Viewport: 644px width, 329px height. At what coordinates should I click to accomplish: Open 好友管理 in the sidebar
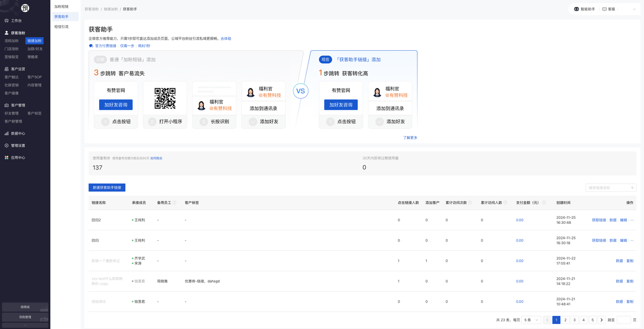[12, 113]
